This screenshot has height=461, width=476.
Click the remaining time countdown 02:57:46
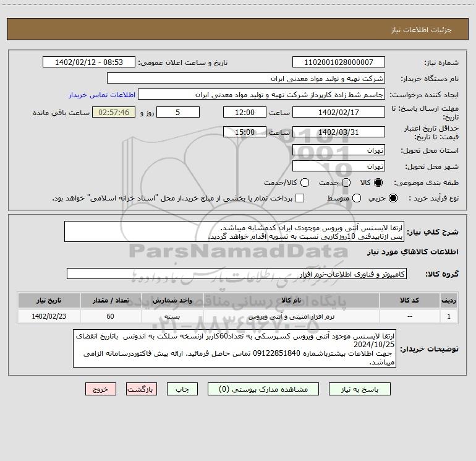(114, 112)
